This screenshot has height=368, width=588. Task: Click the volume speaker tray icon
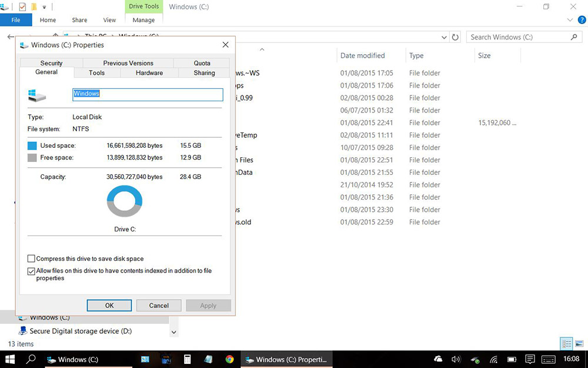tap(456, 359)
